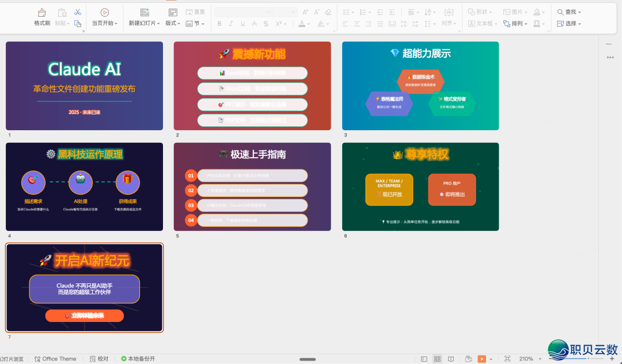Click the shape outline color icon

point(537,24)
